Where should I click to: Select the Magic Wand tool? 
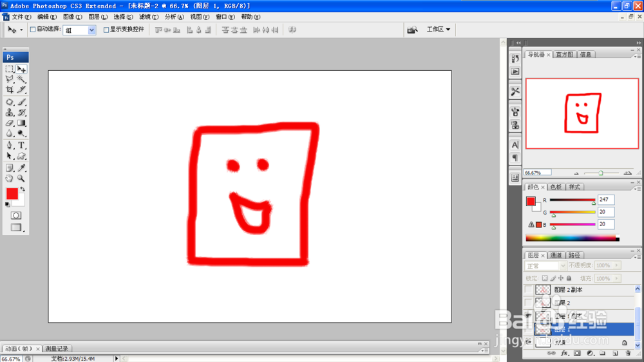pyautogui.click(x=21, y=79)
